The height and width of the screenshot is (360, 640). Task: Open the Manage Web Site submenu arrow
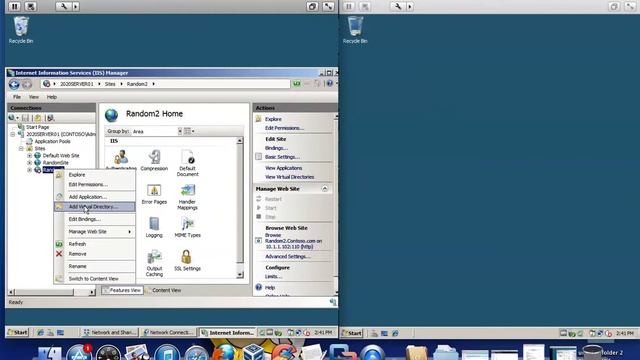point(130,232)
